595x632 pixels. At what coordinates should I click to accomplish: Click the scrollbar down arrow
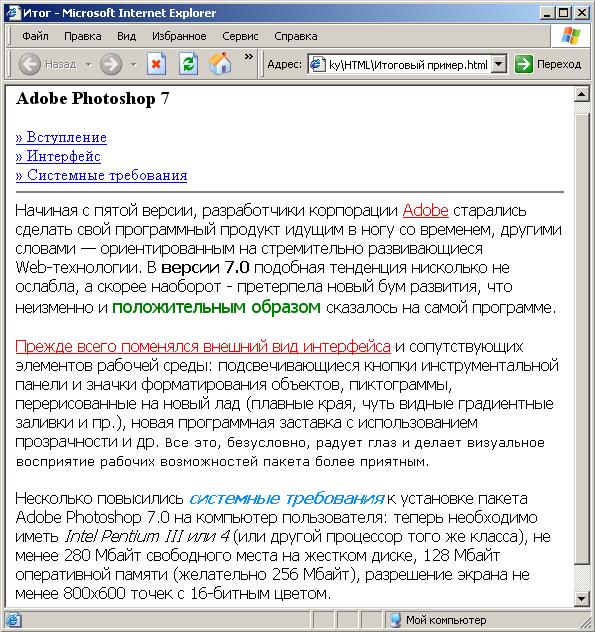[x=581, y=599]
